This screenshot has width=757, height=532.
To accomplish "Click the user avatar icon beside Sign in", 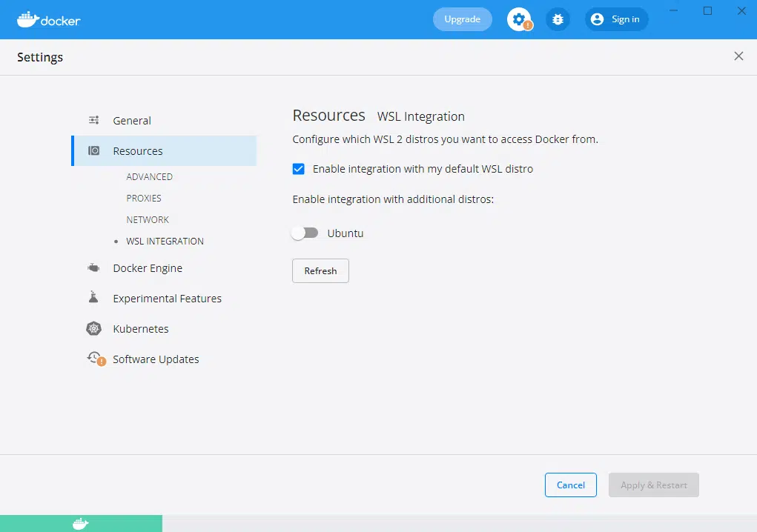I will [597, 19].
